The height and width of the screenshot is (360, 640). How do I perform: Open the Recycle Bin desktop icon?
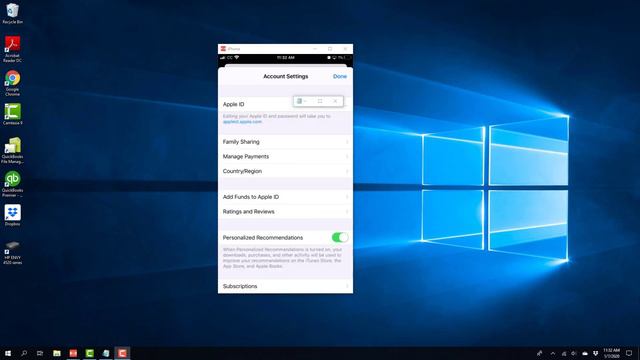(x=12, y=13)
